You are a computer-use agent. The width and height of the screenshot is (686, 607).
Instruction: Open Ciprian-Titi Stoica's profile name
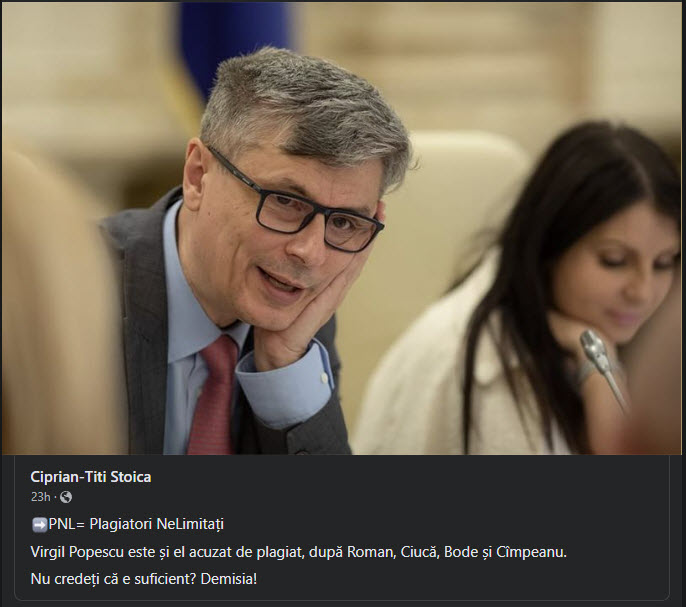91,477
